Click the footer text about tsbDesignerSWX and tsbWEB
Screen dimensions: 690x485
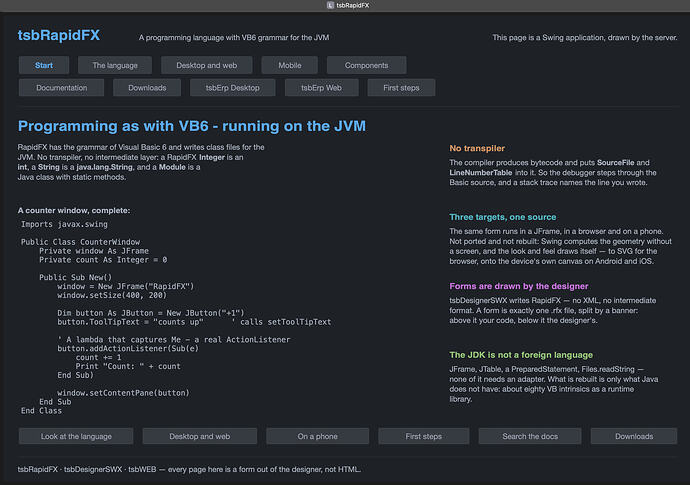(x=189, y=469)
